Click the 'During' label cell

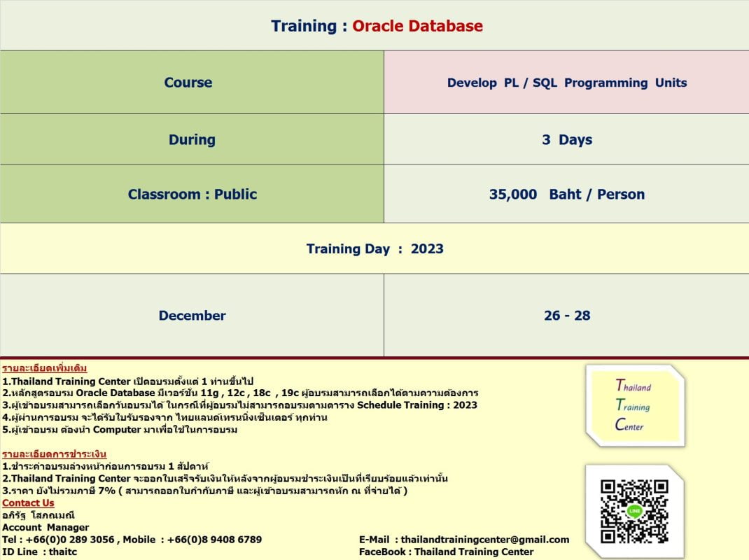click(192, 139)
